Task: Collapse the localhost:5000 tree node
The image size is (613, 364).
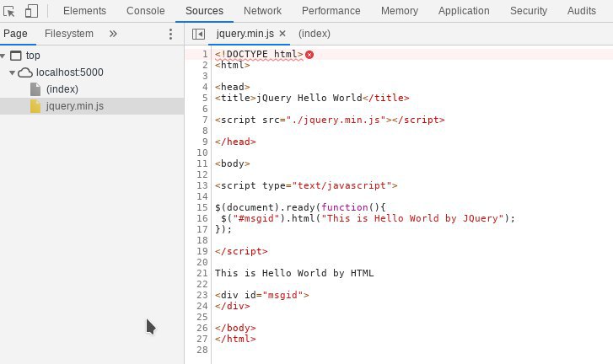Action: (x=12, y=72)
